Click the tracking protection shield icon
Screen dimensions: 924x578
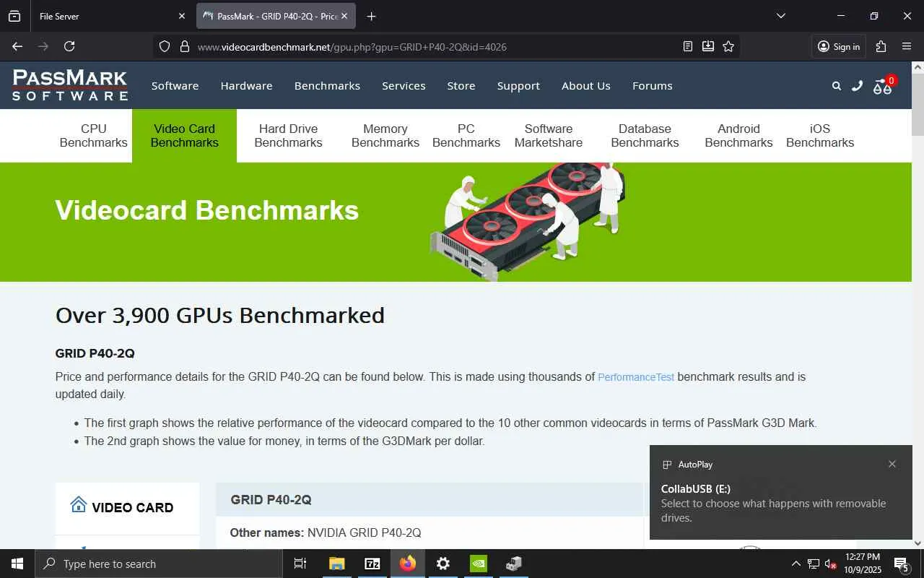coord(165,46)
